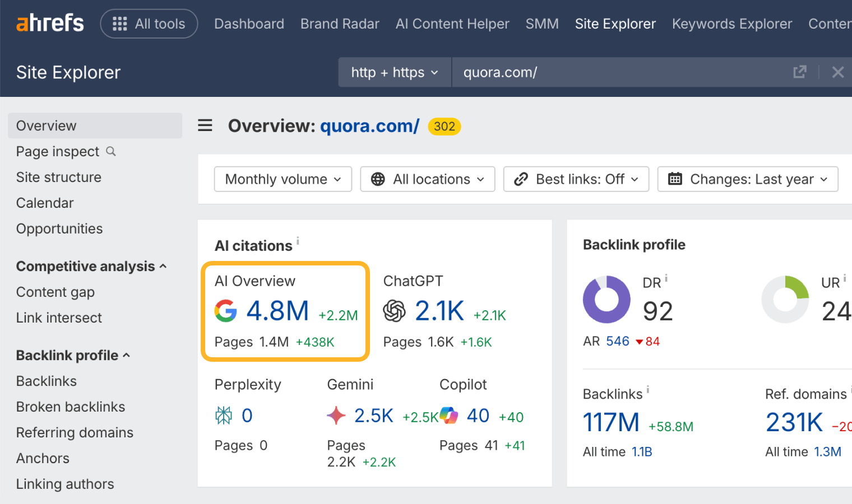Go to Brand Radar
The image size is (852, 504).
pos(340,24)
